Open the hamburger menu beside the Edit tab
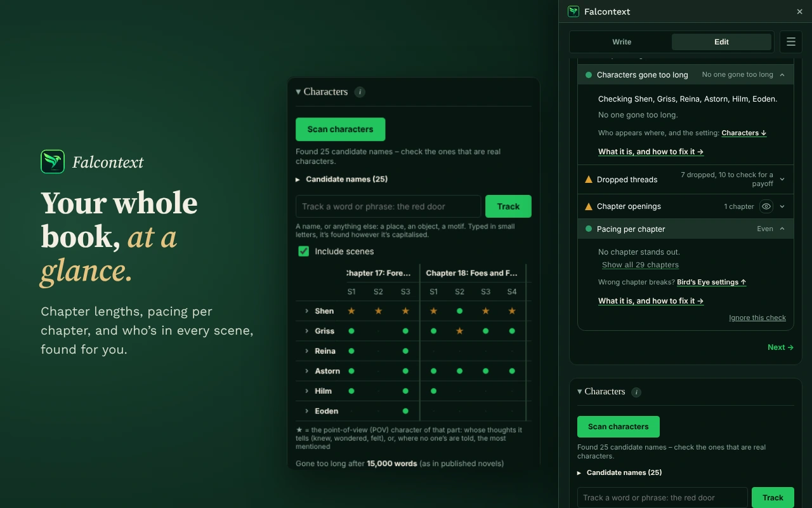This screenshot has width=812, height=508. [x=790, y=42]
